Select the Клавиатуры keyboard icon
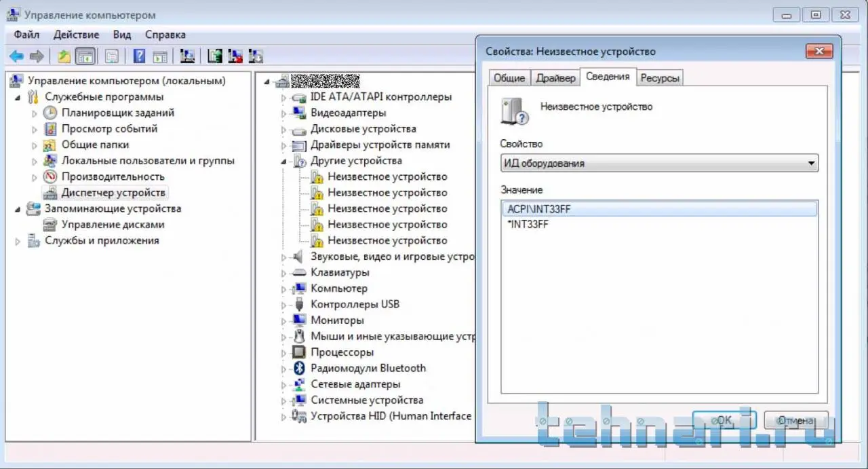The height and width of the screenshot is (469, 868). pyautogui.click(x=299, y=272)
